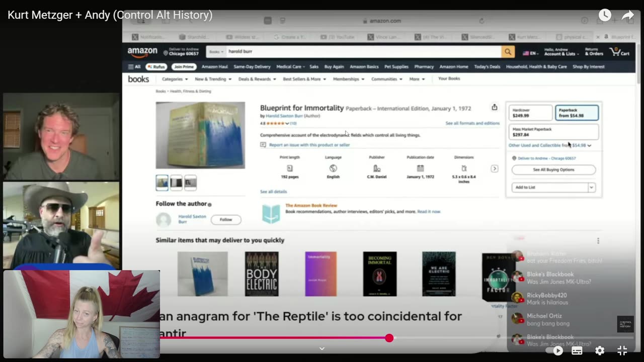Toggle subtitles/closed captions button
Viewport: 644px width, 362px height.
click(577, 350)
